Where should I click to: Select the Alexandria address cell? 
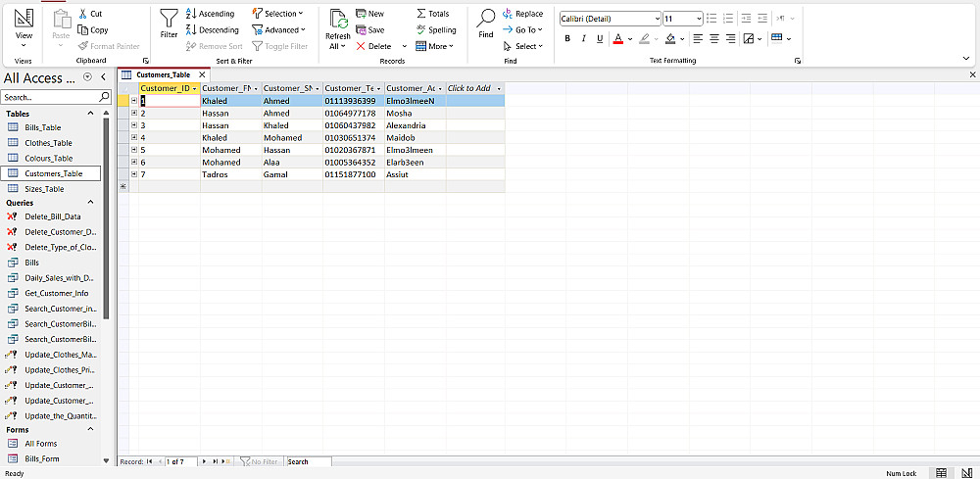[x=416, y=125]
